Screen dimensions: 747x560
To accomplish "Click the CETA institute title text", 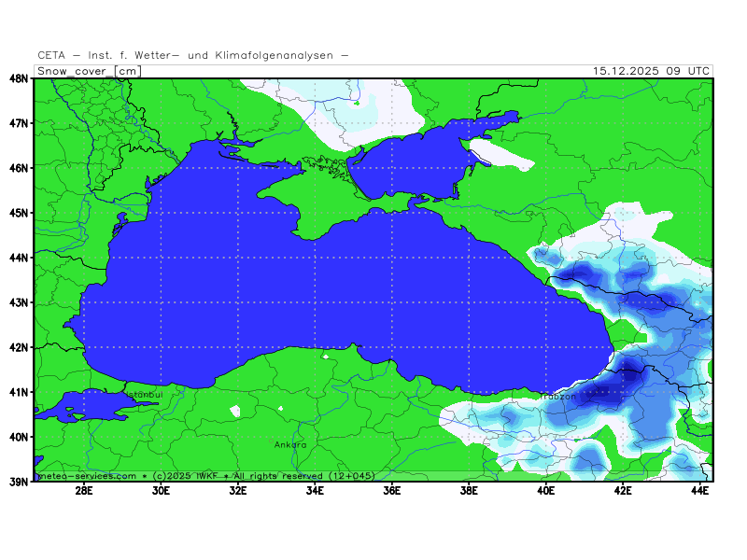I will click(193, 55).
